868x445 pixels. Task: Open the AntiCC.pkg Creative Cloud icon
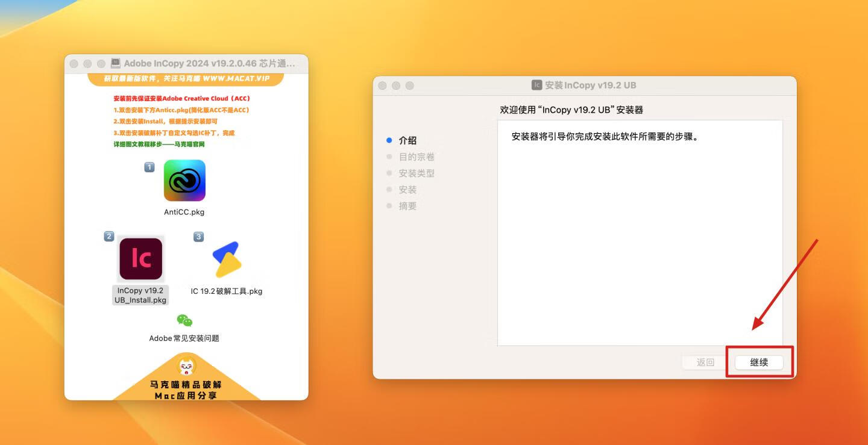184,181
